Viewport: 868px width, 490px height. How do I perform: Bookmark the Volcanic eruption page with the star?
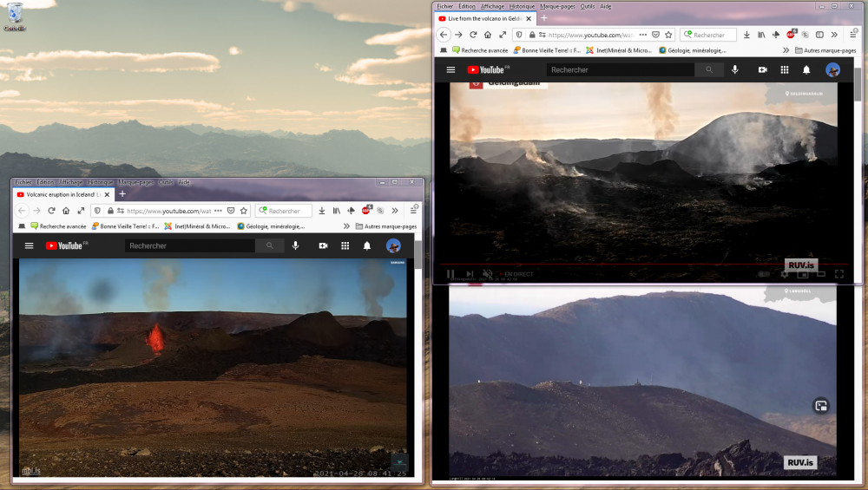(244, 211)
